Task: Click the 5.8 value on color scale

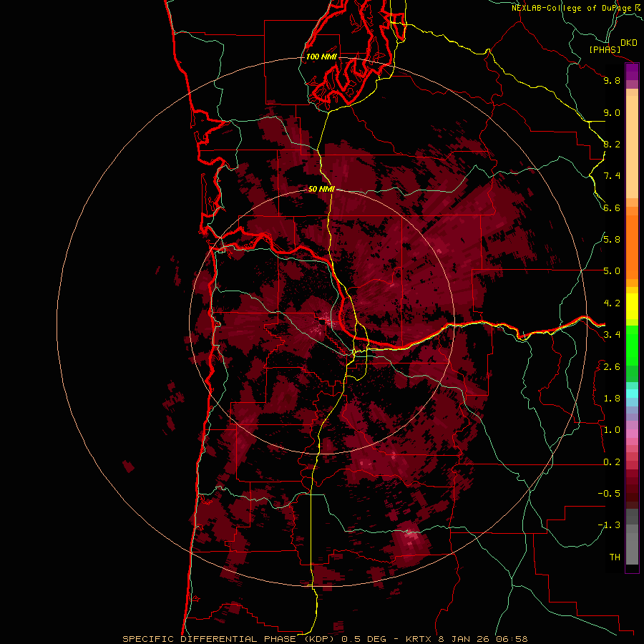Action: 612,240
